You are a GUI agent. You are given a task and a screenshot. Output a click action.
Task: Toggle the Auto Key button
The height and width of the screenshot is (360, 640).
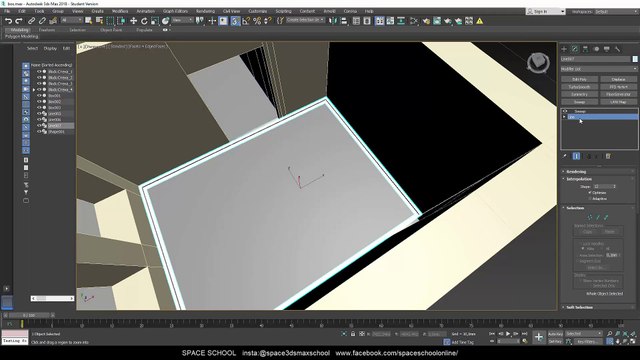pos(555,334)
